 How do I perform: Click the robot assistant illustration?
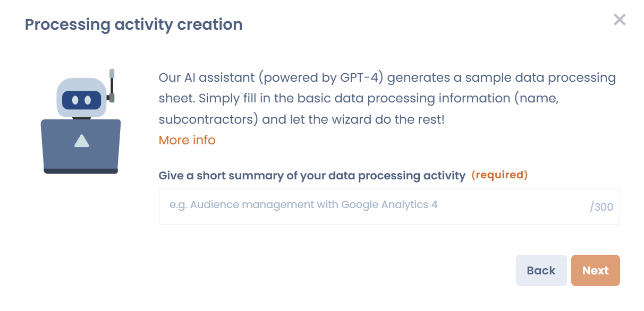81,119
